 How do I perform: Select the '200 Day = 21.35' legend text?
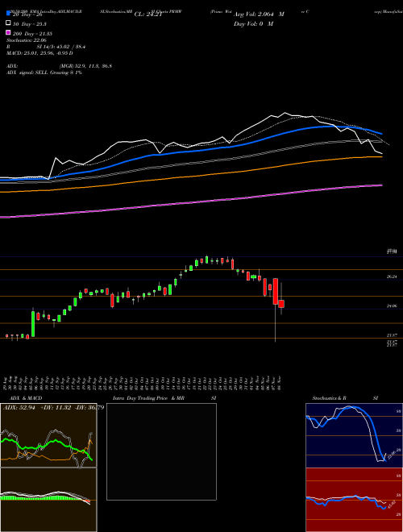(32, 34)
